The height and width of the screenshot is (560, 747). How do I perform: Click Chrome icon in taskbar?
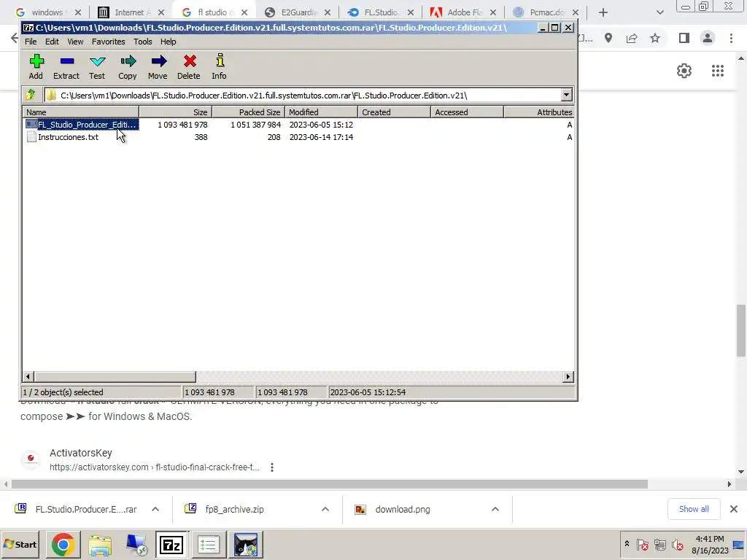[x=63, y=545]
